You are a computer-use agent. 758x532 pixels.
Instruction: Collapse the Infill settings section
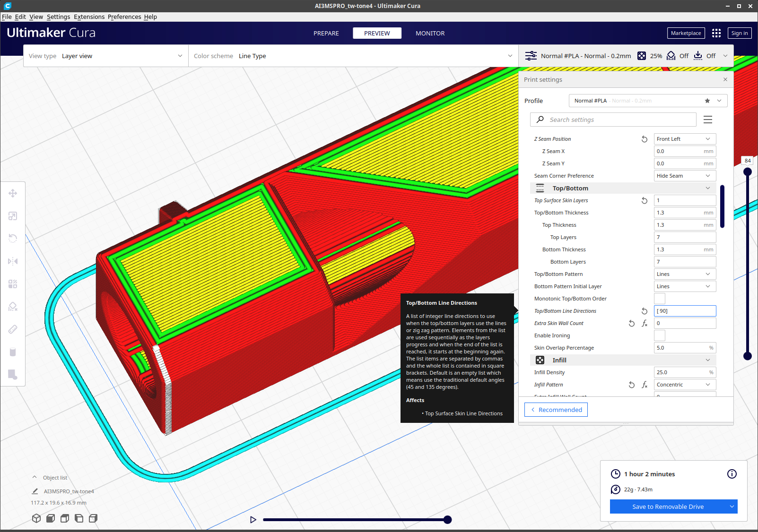[x=623, y=360]
